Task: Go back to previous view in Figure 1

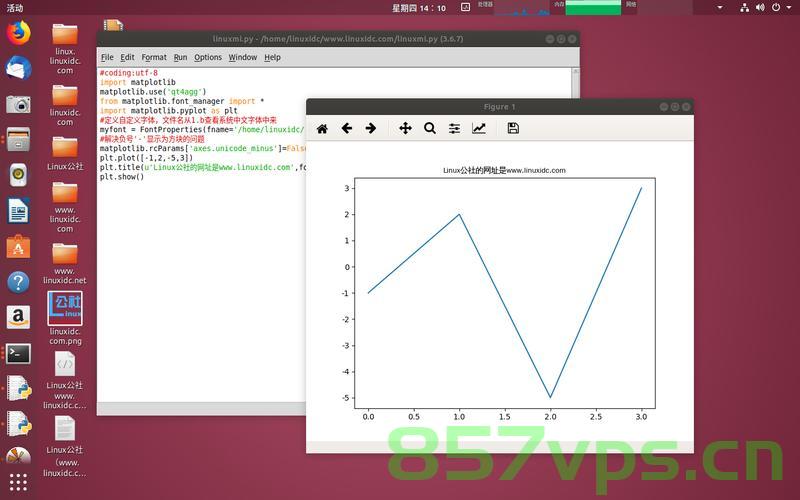Action: [347, 129]
